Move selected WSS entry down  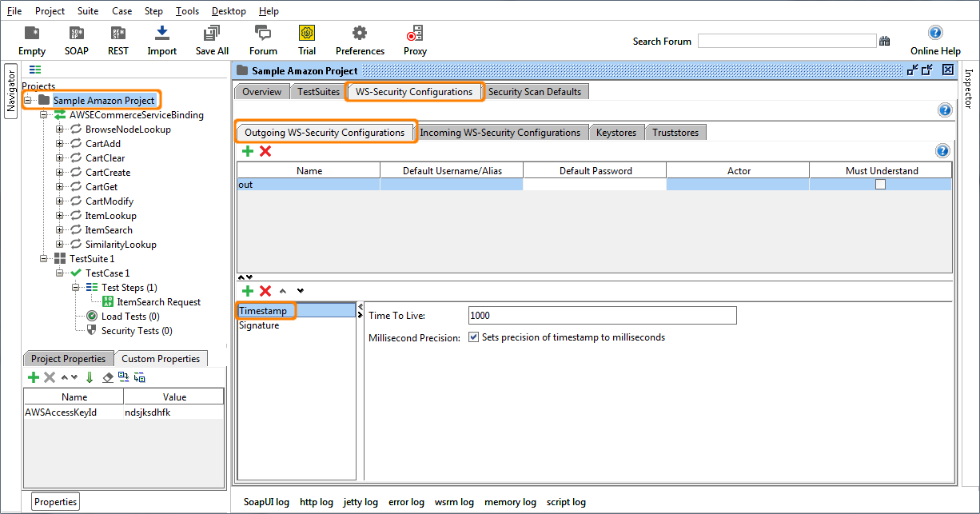coord(300,291)
